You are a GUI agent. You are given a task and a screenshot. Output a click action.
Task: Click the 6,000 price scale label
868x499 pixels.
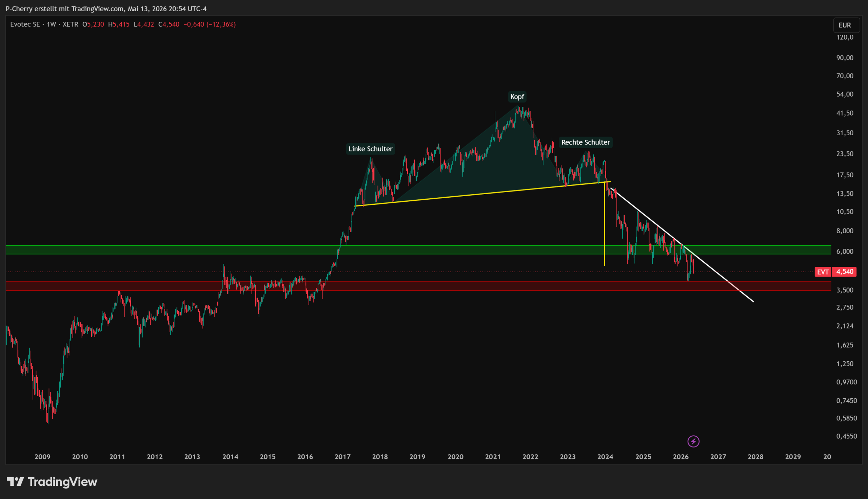[845, 251]
